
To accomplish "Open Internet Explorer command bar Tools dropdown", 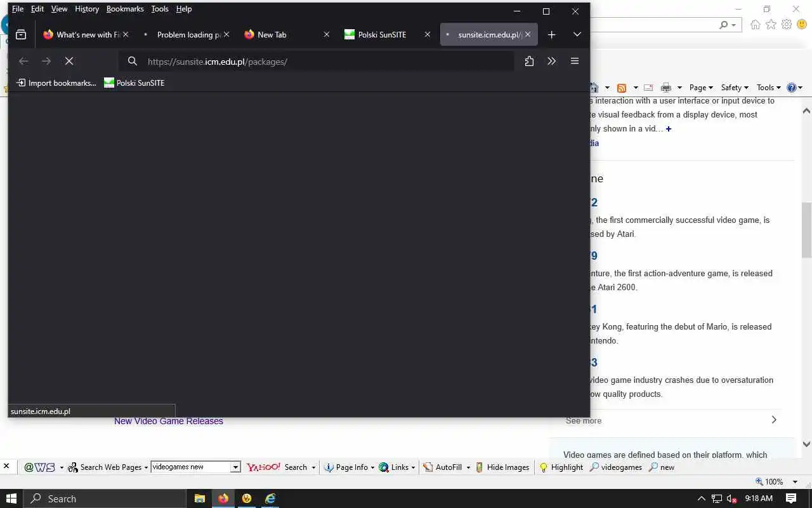I will [x=768, y=88].
